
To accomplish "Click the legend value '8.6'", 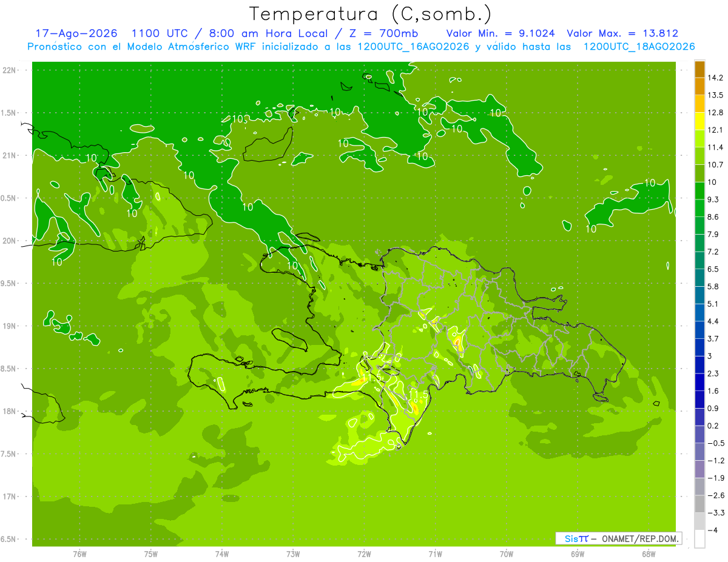I will (713, 216).
